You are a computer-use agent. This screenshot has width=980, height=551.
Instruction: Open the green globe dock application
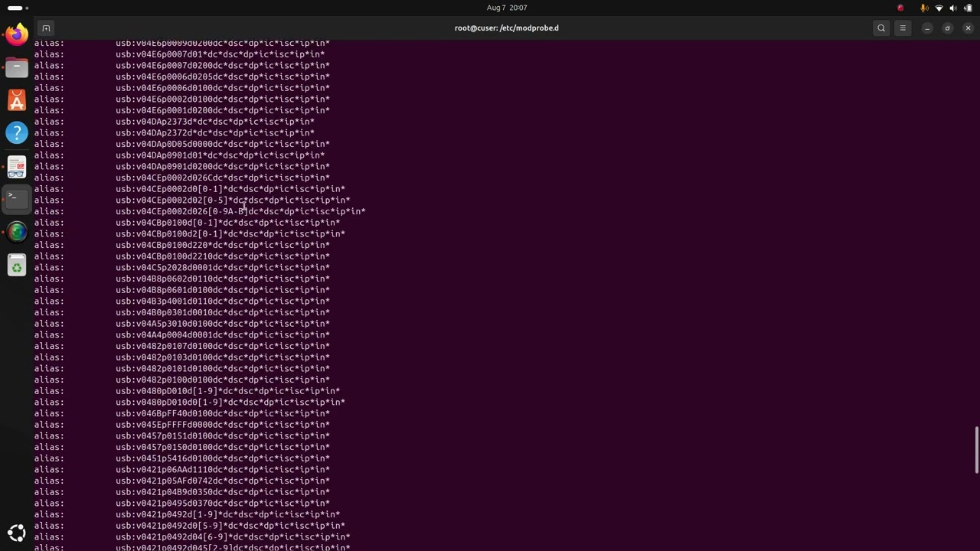pos(17,232)
